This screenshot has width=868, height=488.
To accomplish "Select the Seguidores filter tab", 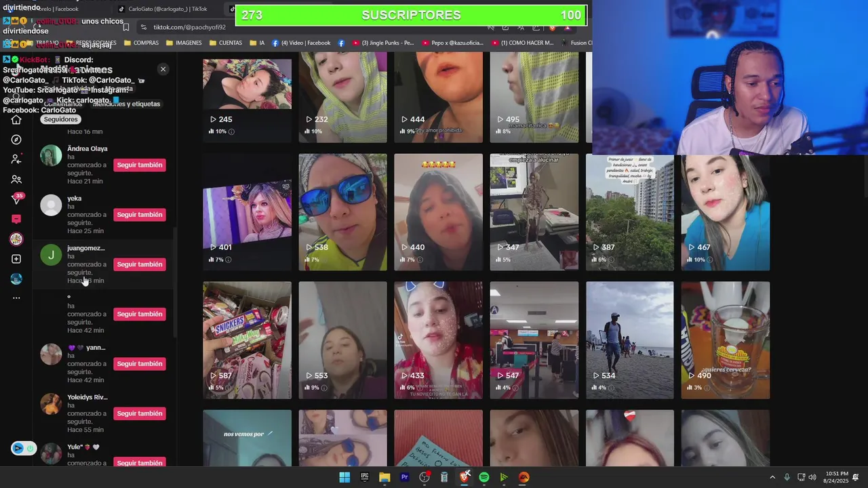I will tap(61, 119).
